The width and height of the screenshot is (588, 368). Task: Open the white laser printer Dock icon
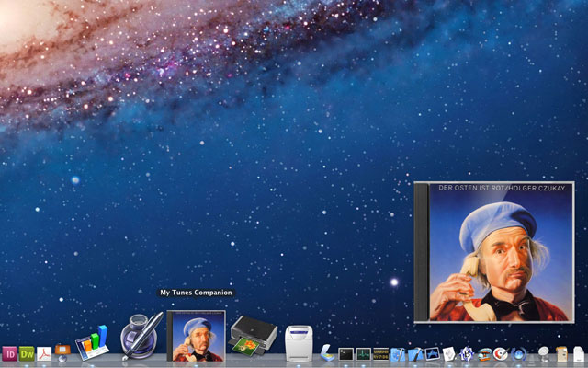click(x=299, y=343)
